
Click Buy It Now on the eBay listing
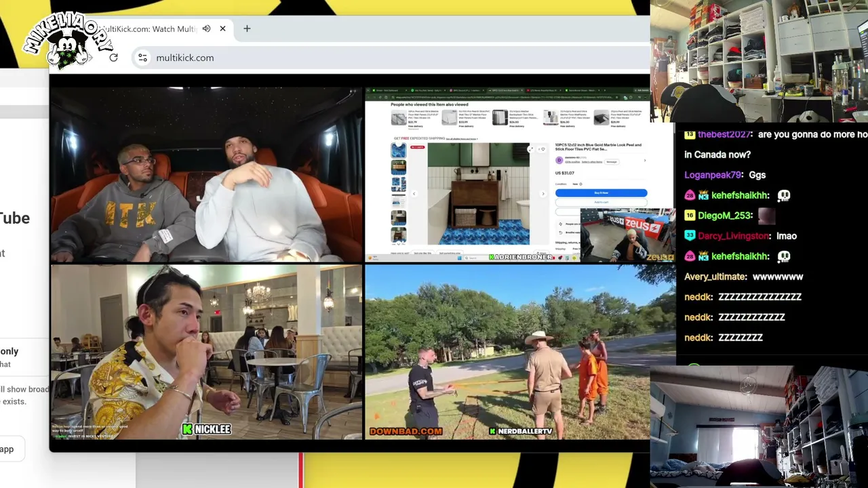(x=601, y=193)
